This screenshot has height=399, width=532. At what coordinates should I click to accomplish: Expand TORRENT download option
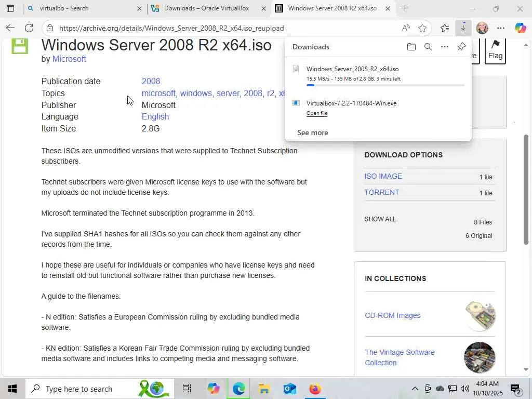381,192
